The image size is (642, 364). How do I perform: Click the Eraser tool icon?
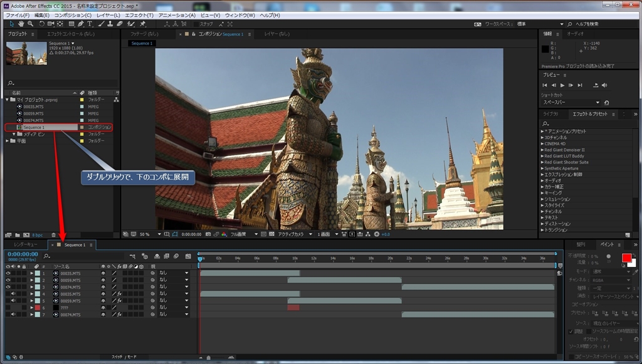pos(120,24)
